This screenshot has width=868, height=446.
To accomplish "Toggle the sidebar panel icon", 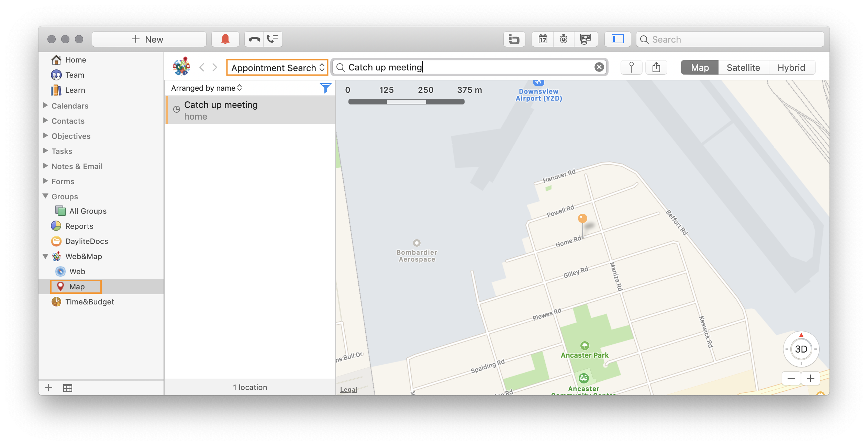I will pos(617,39).
